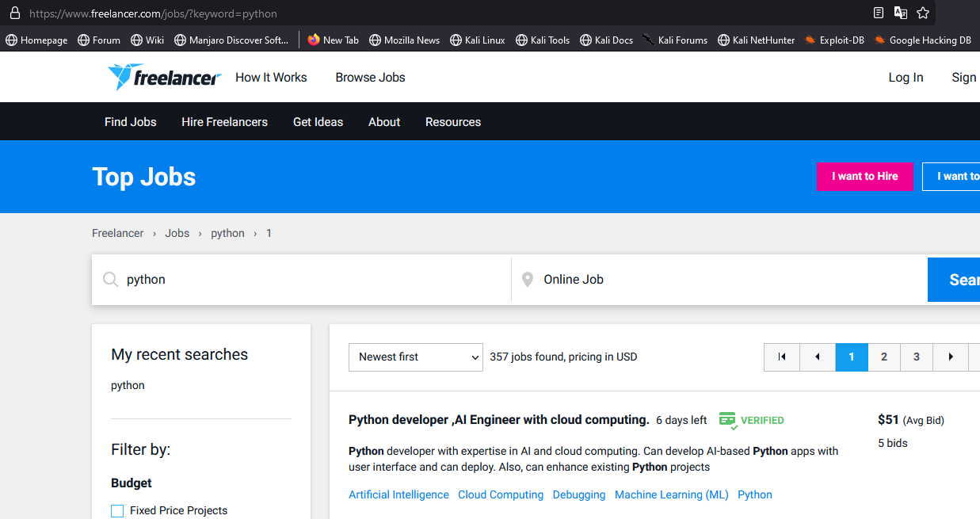Image resolution: width=980 pixels, height=519 pixels.
Task: Open the Kali Tools bookmark
Action: click(543, 40)
